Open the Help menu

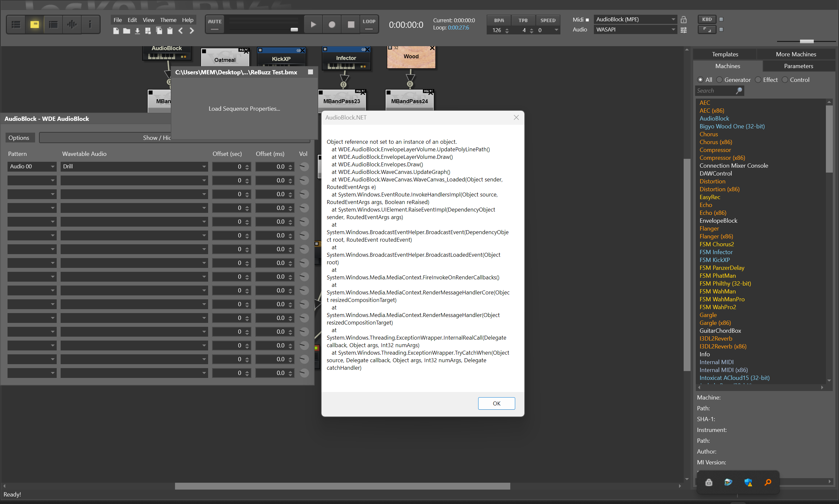(x=187, y=20)
